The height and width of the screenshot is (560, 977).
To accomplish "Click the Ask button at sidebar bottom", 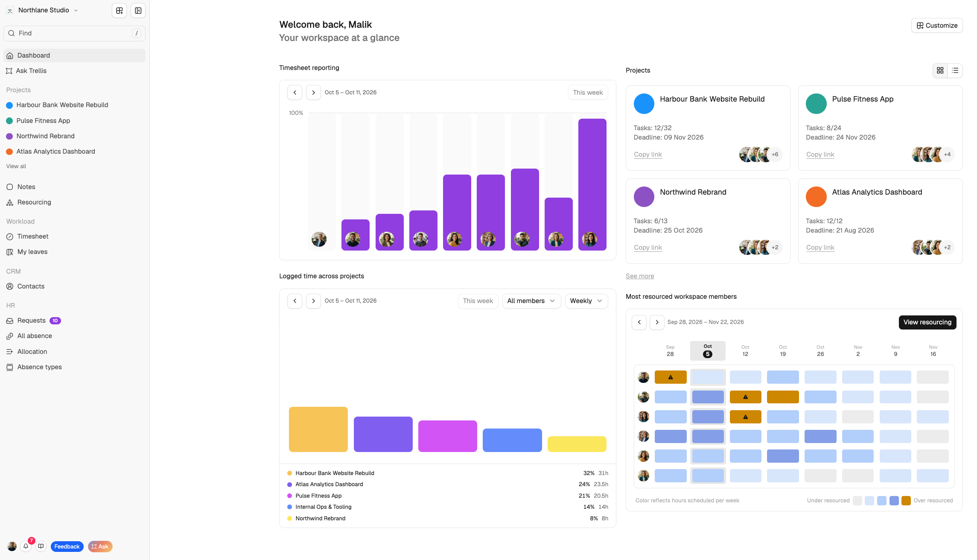I will click(x=100, y=546).
